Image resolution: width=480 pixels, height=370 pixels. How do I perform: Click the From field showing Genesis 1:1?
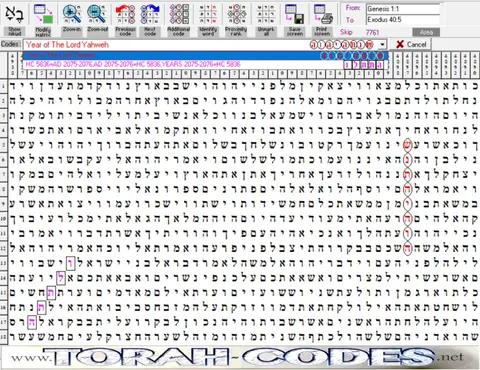[403, 9]
